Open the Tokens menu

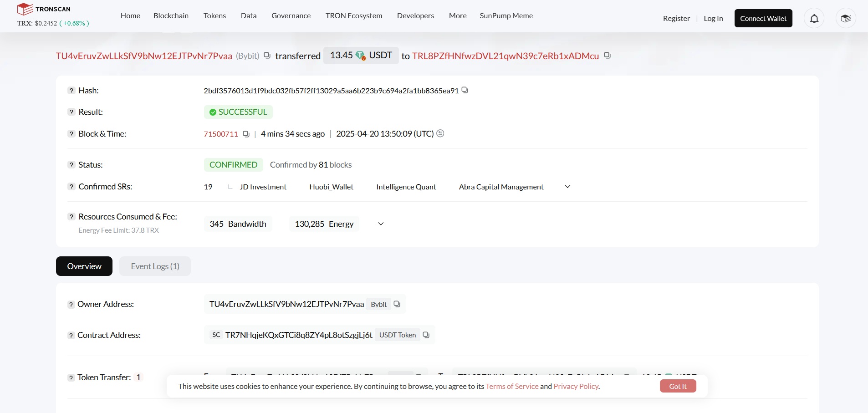pyautogui.click(x=214, y=15)
